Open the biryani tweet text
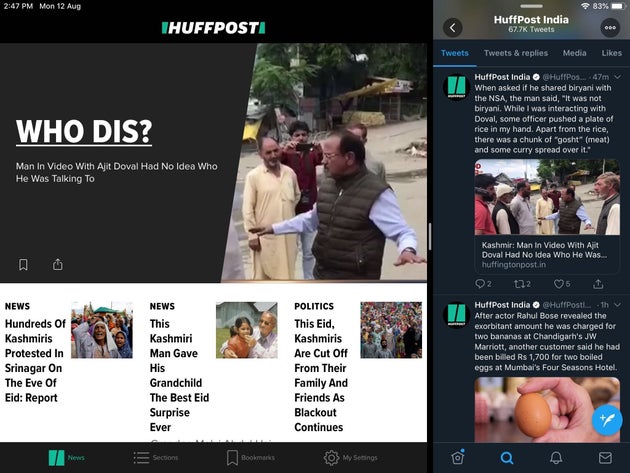The width and height of the screenshot is (630, 473). 543,119
